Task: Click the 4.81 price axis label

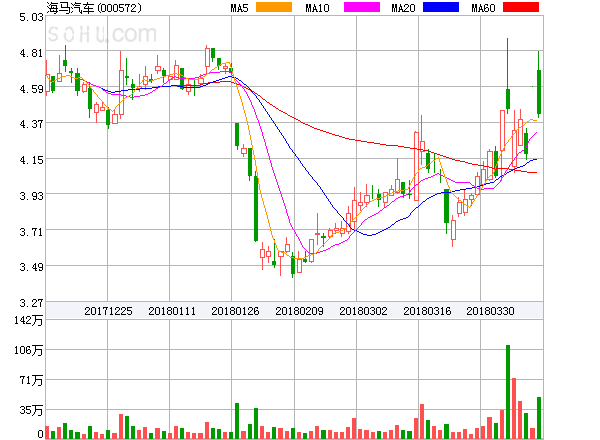Action: click(x=31, y=53)
